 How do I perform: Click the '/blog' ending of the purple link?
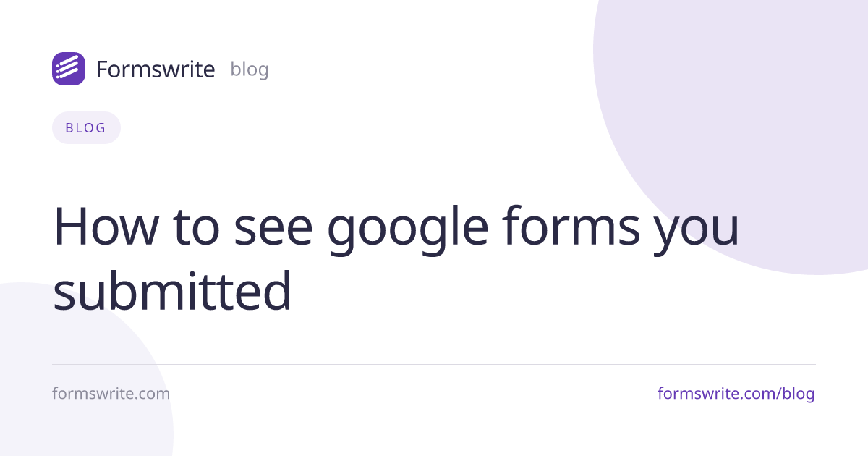[x=796, y=394]
